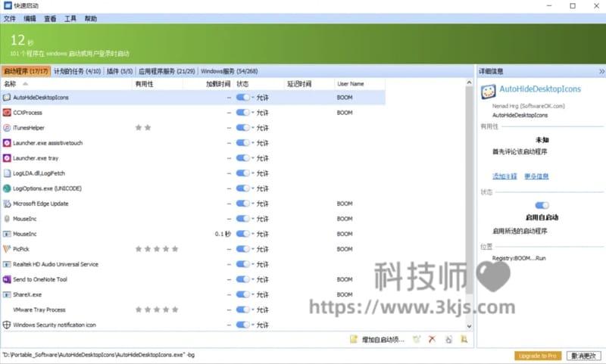Open status arrow beside Windows Security notification toggle
The width and height of the screenshot is (606, 364).
pos(253,325)
